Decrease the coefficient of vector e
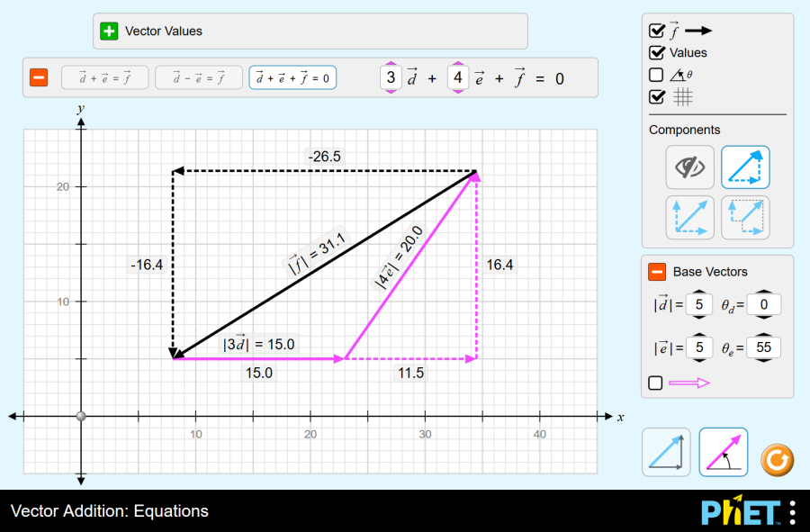This screenshot has height=532, width=810. click(458, 92)
